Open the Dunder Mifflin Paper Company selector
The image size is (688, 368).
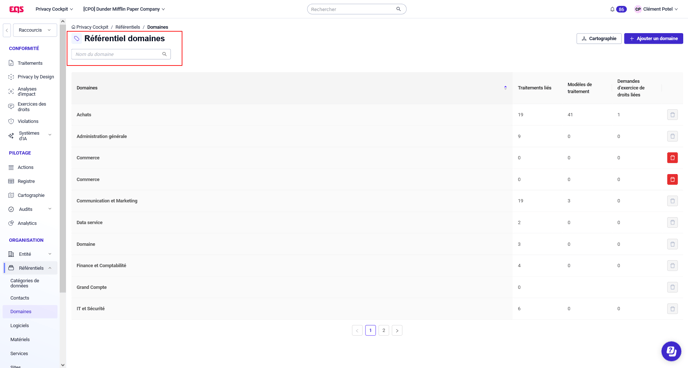[x=124, y=9]
